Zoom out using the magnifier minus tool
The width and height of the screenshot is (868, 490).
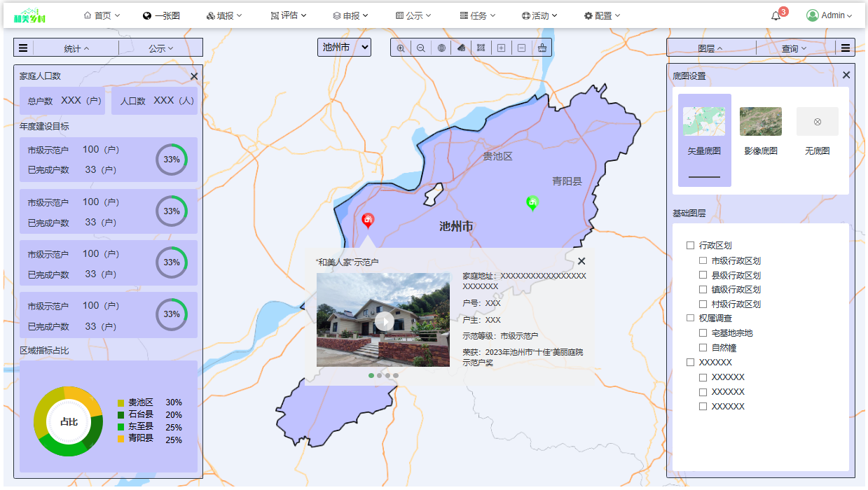[x=421, y=48]
